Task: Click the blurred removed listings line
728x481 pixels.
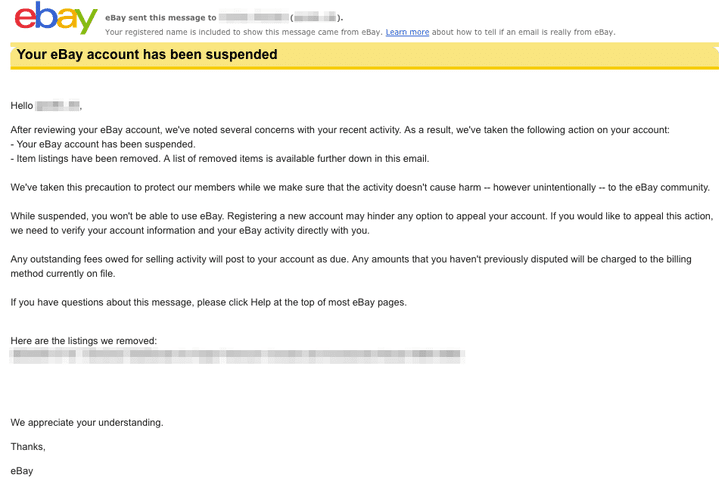Action: click(x=237, y=355)
